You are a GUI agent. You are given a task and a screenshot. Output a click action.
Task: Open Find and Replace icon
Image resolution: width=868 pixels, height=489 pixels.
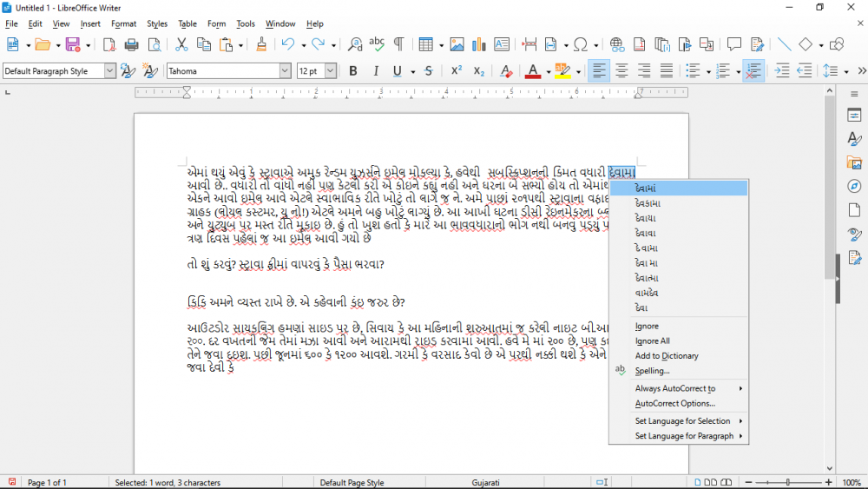click(x=355, y=44)
